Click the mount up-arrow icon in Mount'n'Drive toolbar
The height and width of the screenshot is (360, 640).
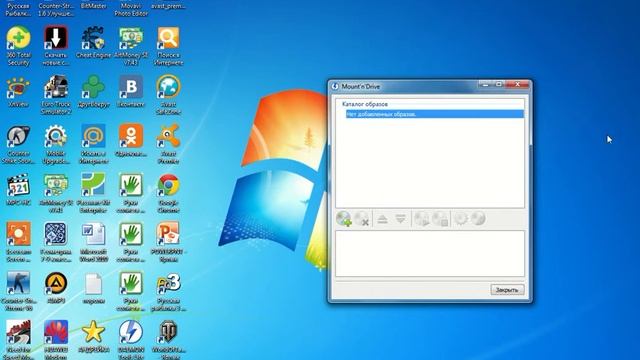coord(382,219)
